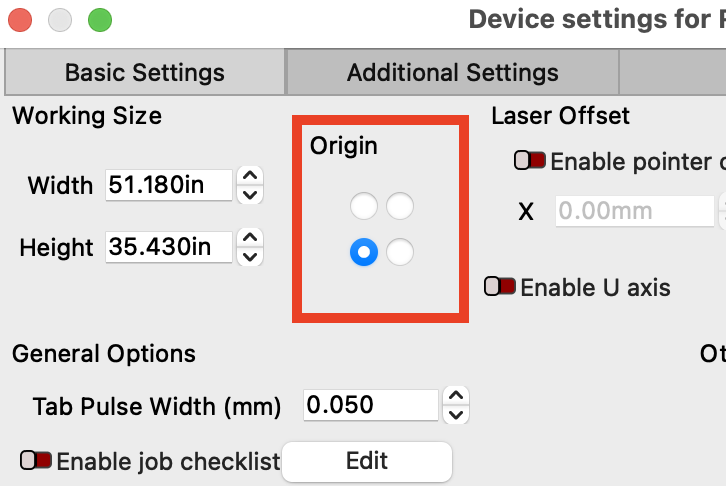This screenshot has height=486, width=726.
Task: Click the green macOS zoom window button
Action: click(x=99, y=19)
